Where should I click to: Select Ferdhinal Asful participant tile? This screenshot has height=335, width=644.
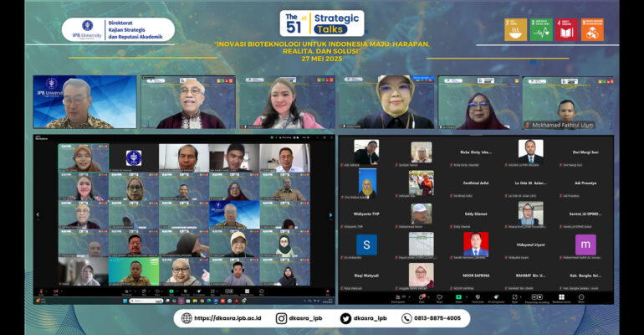coord(476,183)
